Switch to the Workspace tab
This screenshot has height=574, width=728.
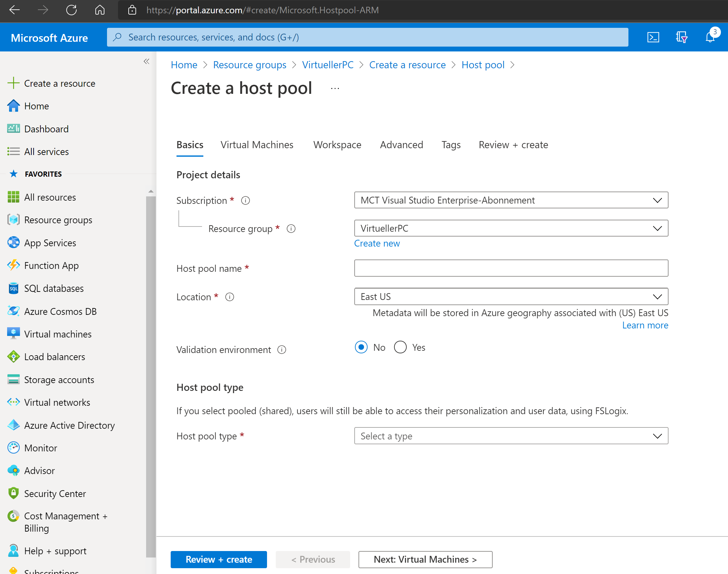(337, 145)
